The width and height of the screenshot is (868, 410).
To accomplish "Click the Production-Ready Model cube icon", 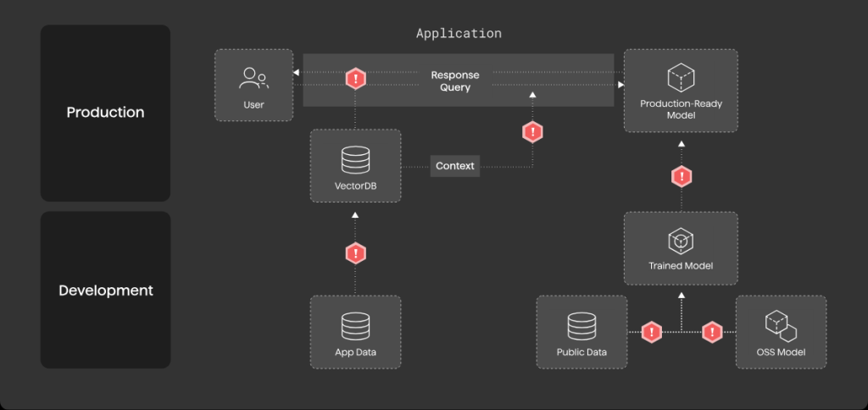I will (681, 78).
